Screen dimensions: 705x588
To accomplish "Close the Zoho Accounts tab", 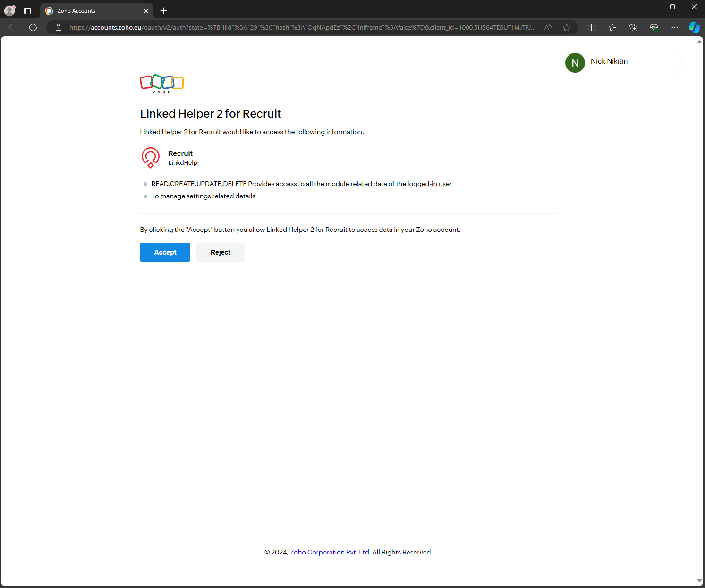I will 146,11.
